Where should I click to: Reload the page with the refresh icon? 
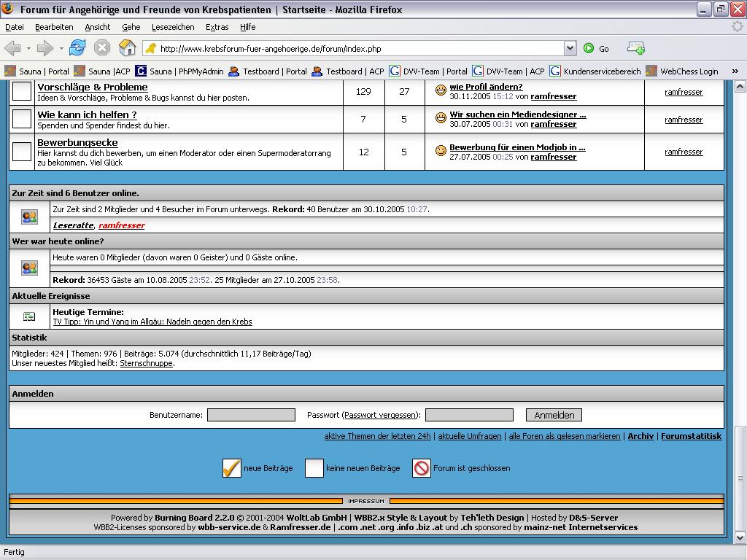click(77, 48)
